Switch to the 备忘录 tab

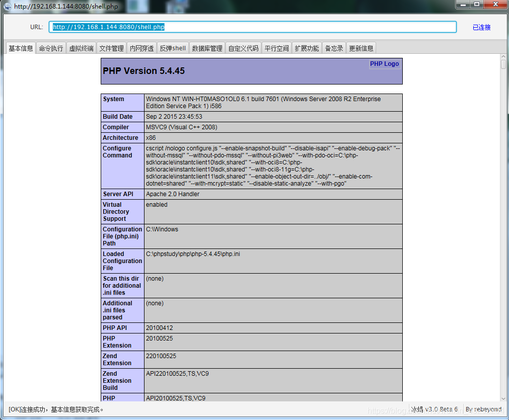click(x=334, y=48)
